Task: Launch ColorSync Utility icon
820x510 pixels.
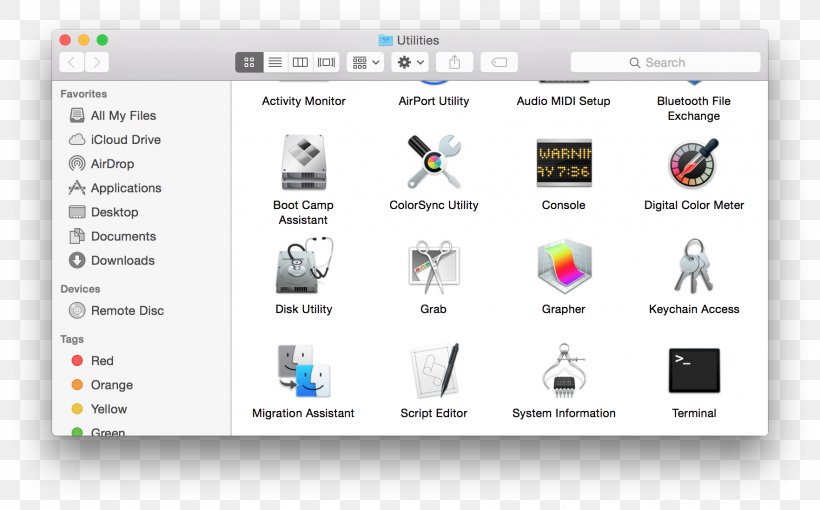Action: (434, 162)
